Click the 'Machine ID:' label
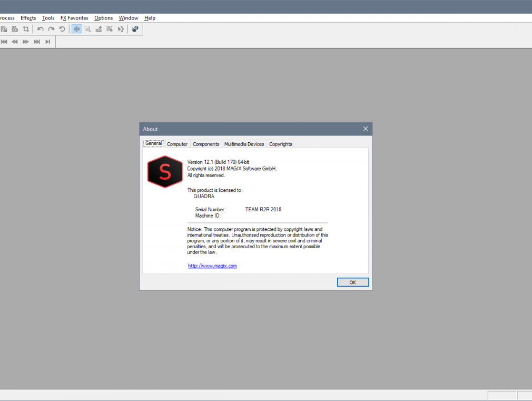532x401 pixels. click(208, 216)
